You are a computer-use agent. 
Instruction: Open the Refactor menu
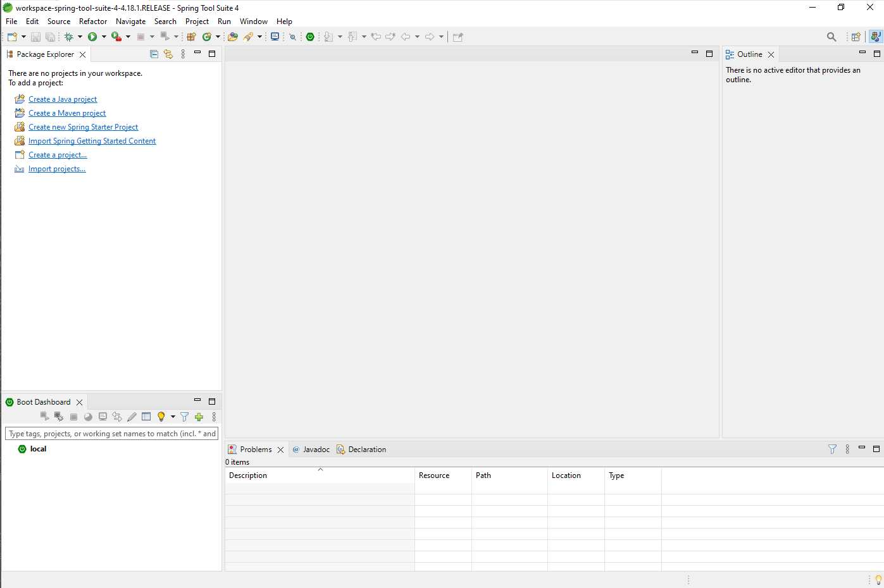point(93,21)
